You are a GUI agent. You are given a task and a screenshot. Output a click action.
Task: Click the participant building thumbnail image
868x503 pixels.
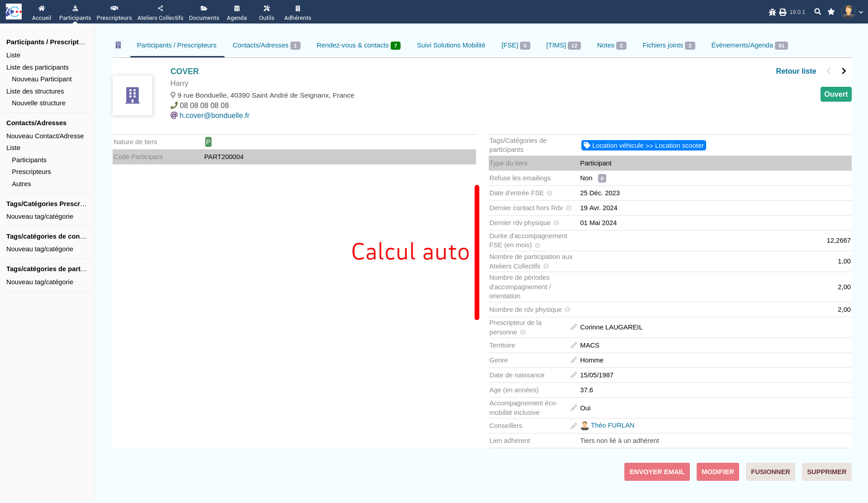coord(132,95)
